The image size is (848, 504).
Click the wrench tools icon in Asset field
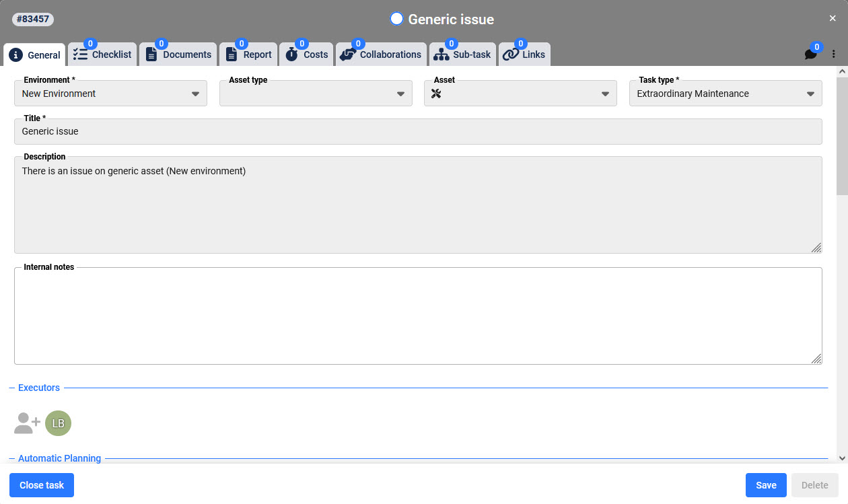(435, 94)
